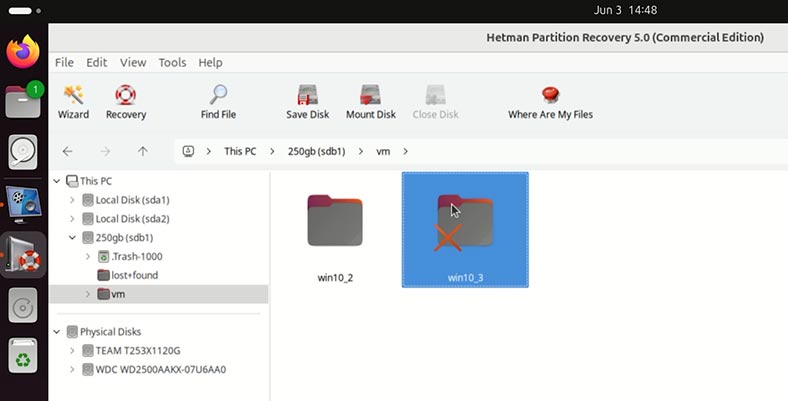The width and height of the screenshot is (788, 401).
Task: Open dropdown arrow after vm in path
Action: tap(406, 151)
